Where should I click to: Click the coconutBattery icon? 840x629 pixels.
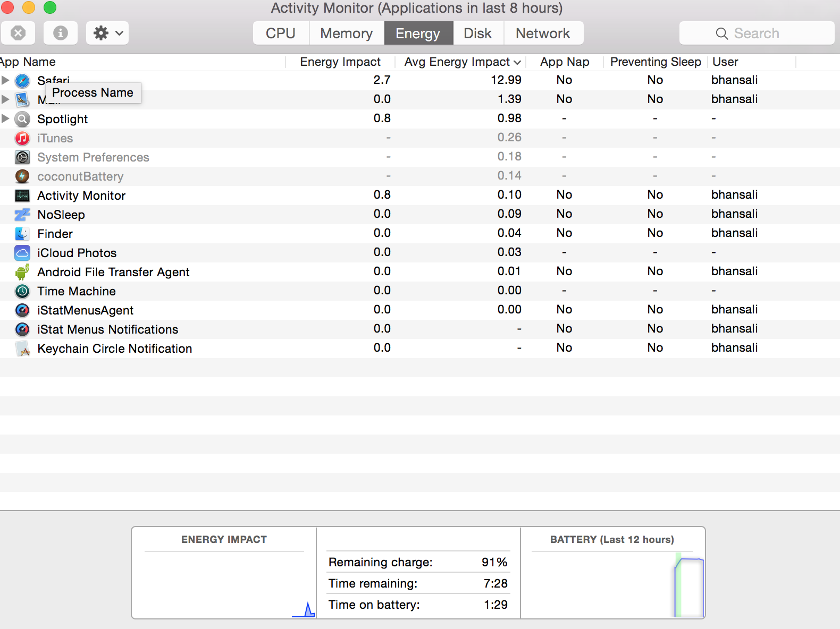(x=22, y=176)
